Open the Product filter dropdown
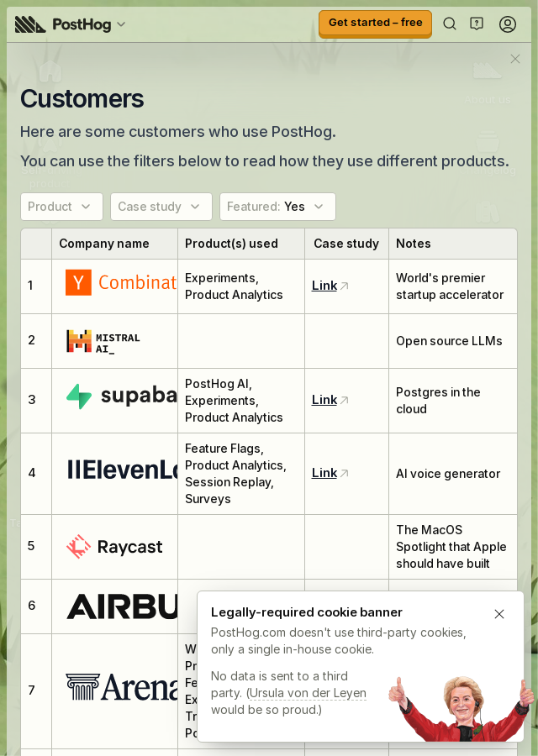Screen dimensions: 538x756 pyautogui.click(x=61, y=207)
